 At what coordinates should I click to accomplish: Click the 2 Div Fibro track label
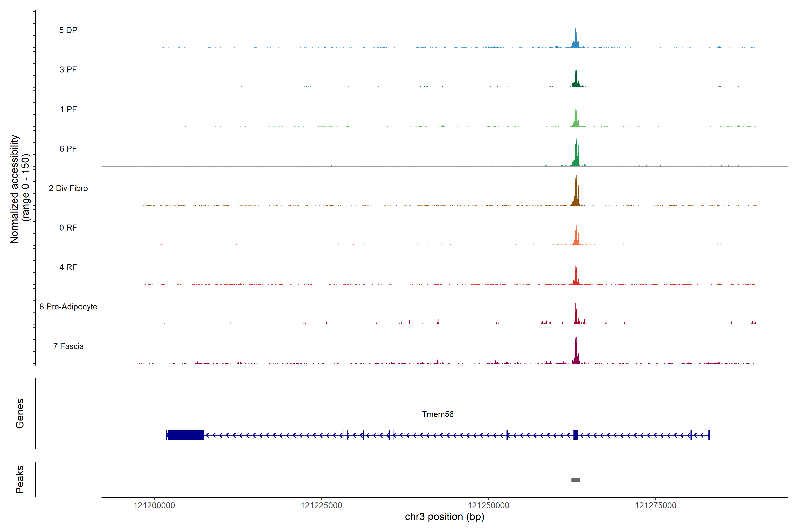click(68, 188)
